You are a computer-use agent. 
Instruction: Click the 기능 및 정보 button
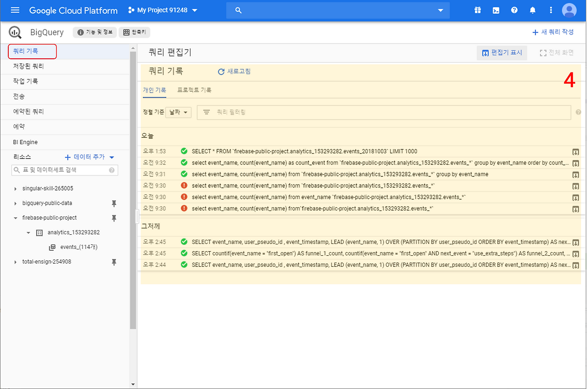(x=95, y=33)
